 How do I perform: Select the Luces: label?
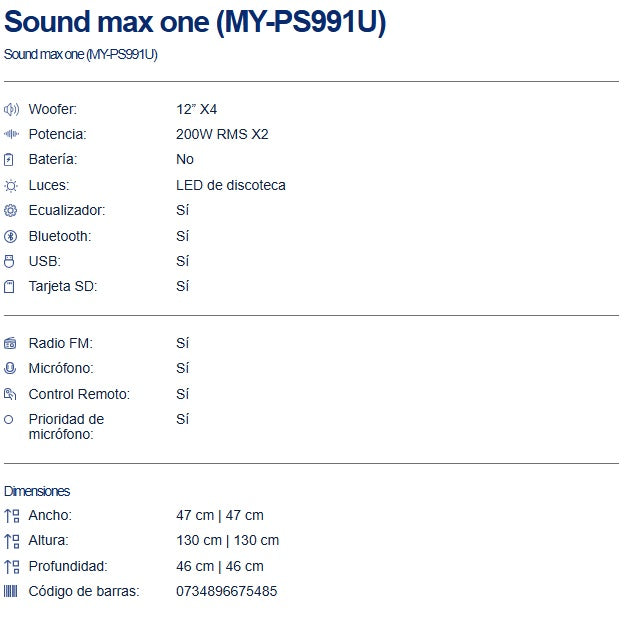tap(49, 185)
